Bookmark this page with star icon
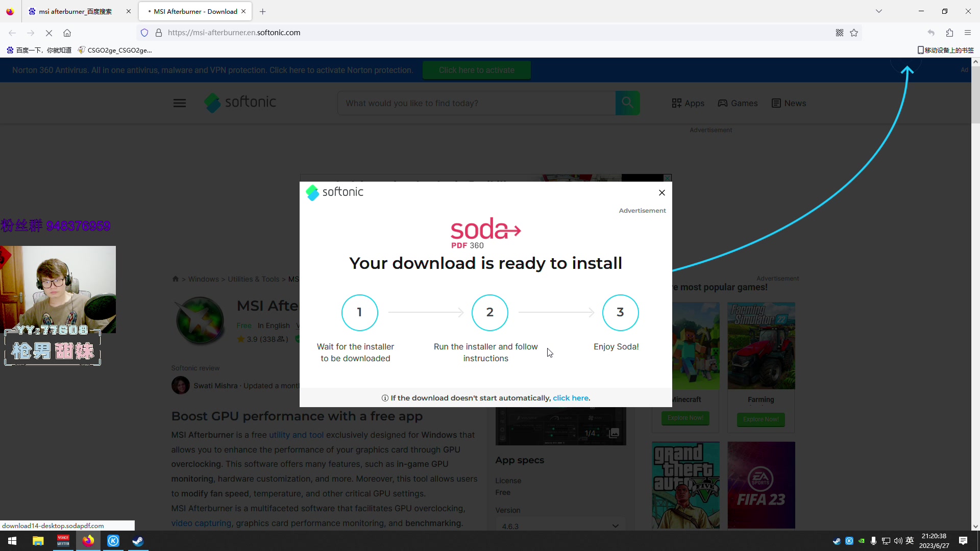 [x=854, y=33]
